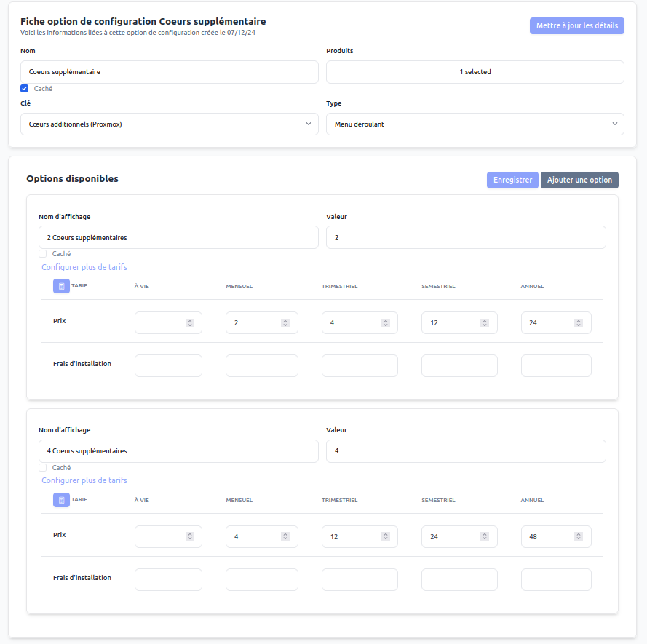Viewport: 647px width, 644px height.
Task: Open the Type dropdown showing Menu déroulant
Action: (475, 124)
